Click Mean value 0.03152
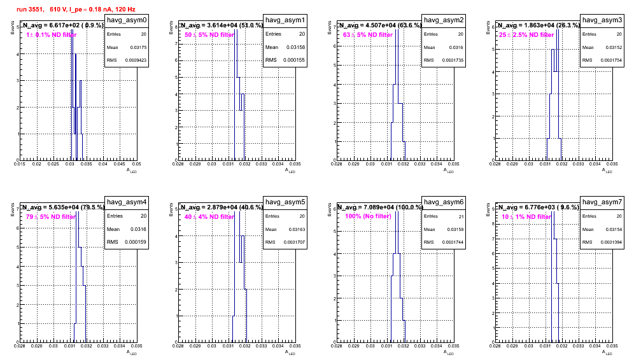The width and height of the screenshot is (634, 364). [x=614, y=47]
